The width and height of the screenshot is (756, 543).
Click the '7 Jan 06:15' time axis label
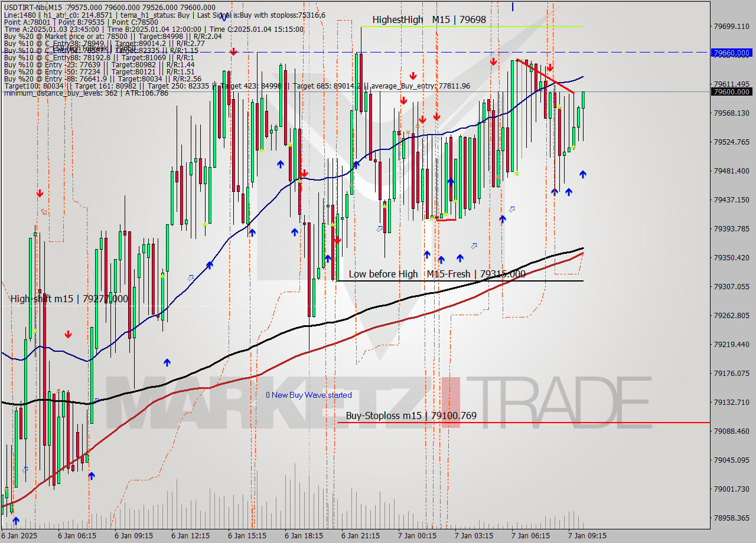click(530, 536)
